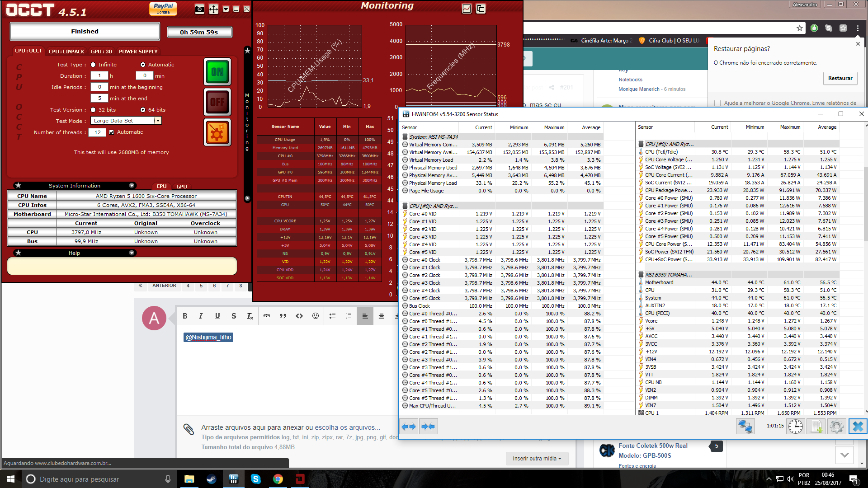This screenshot has height=488, width=868.
Task: Open the CPU system information tab
Action: coord(161,186)
